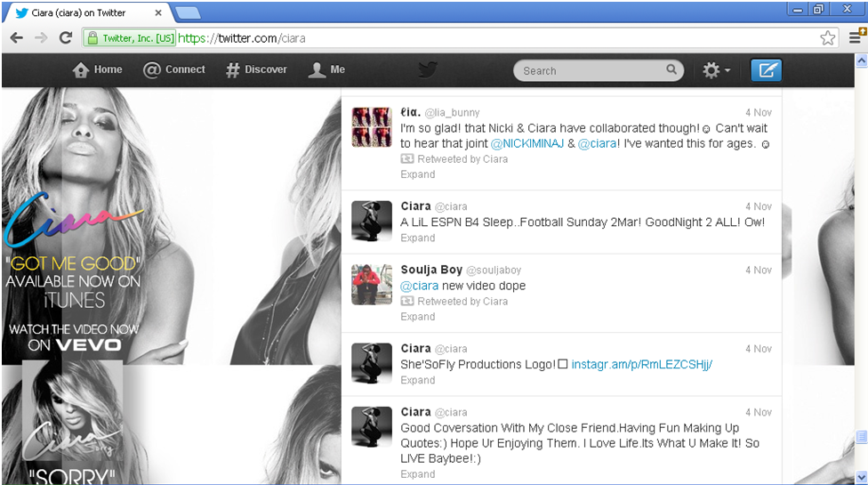
Task: Click the green padlock security icon
Action: click(92, 38)
